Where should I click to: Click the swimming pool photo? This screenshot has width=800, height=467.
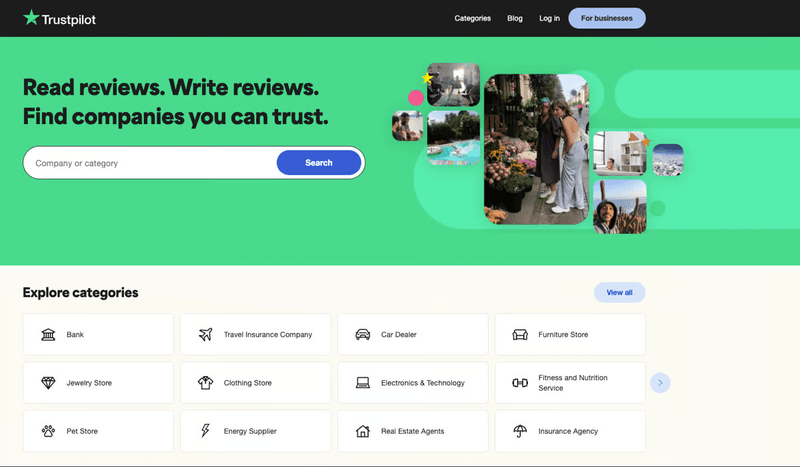[x=453, y=138]
